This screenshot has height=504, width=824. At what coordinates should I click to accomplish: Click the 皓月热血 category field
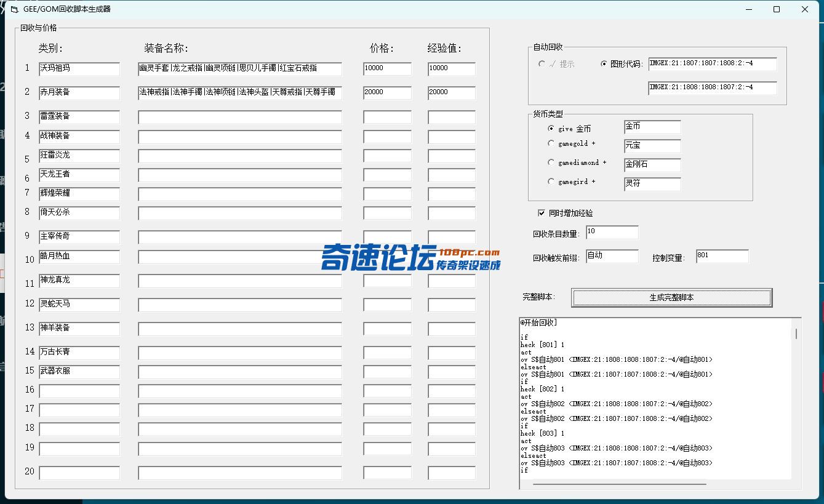[x=79, y=257]
